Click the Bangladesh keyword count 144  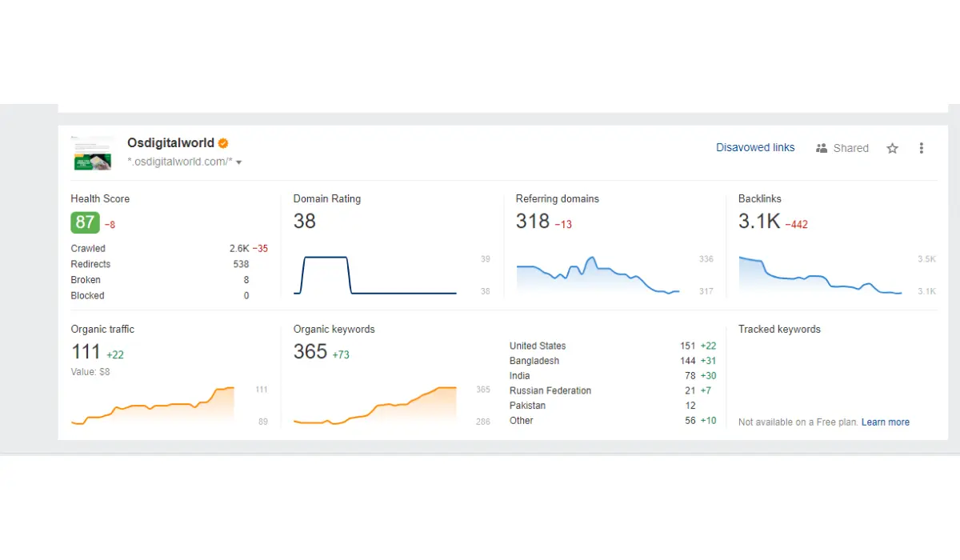point(688,361)
